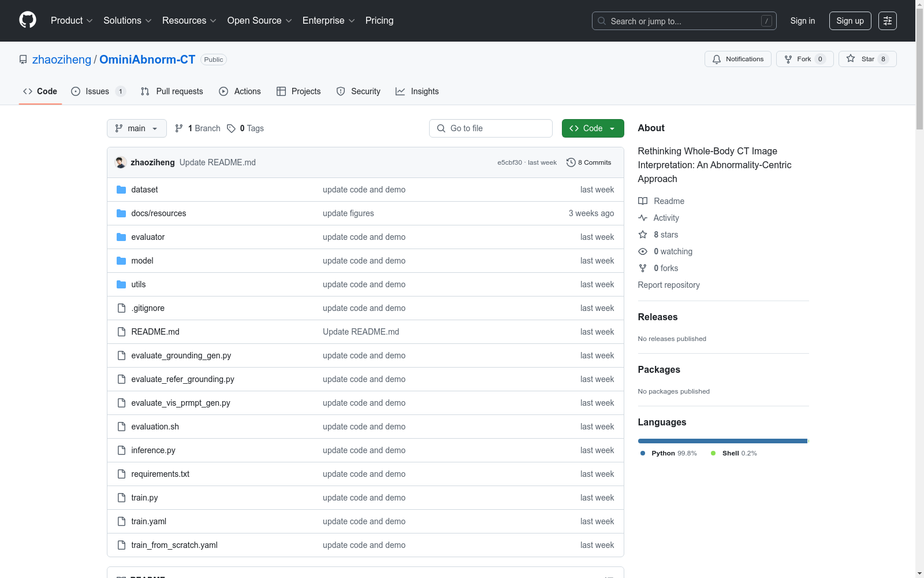Expand the Resources menu
The width and height of the screenshot is (924, 578).
[x=189, y=21]
